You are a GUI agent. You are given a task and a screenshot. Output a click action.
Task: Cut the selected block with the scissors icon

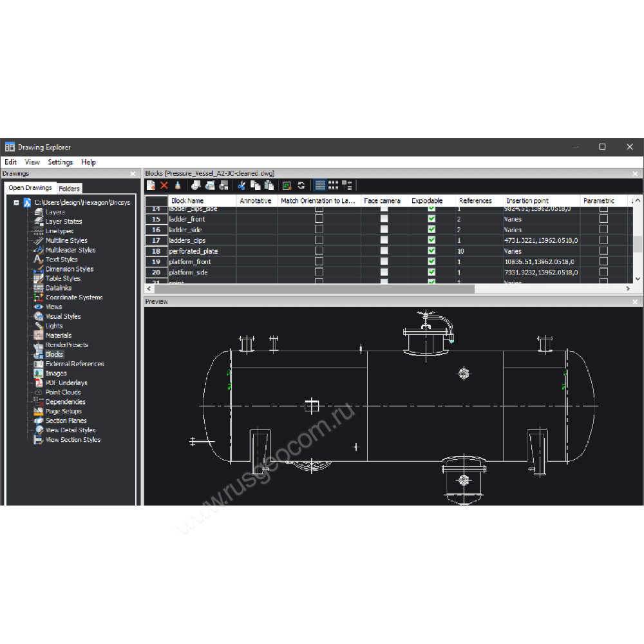(241, 185)
